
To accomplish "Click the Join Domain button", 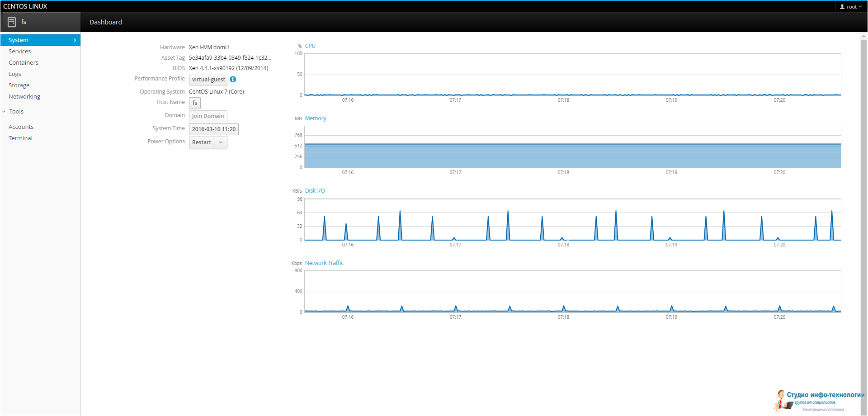I will coord(208,116).
